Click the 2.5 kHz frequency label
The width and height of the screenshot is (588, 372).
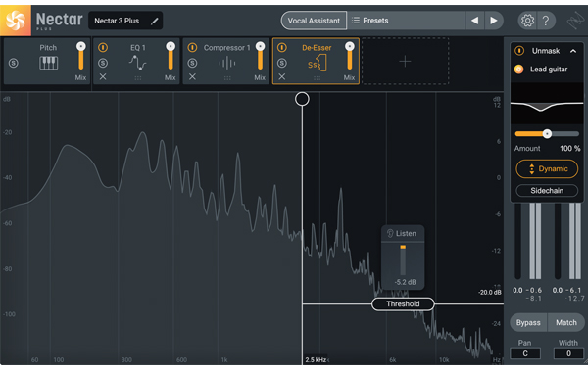316,359
